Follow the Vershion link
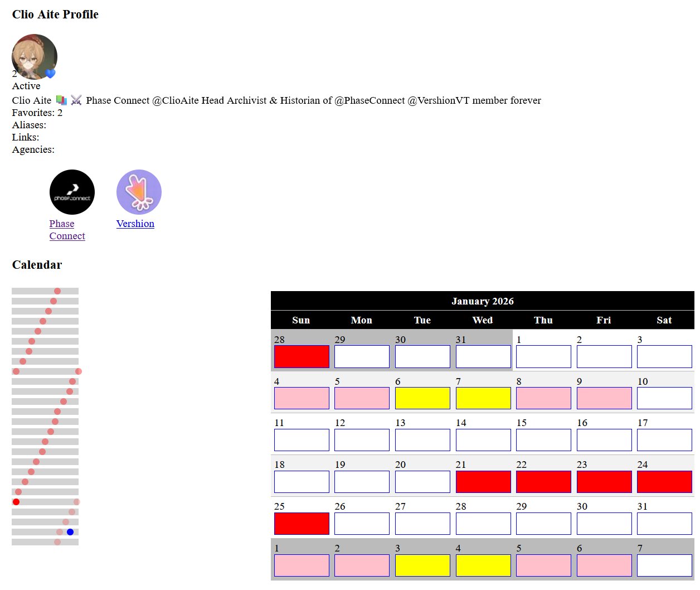This screenshot has height=590, width=700. click(x=135, y=224)
